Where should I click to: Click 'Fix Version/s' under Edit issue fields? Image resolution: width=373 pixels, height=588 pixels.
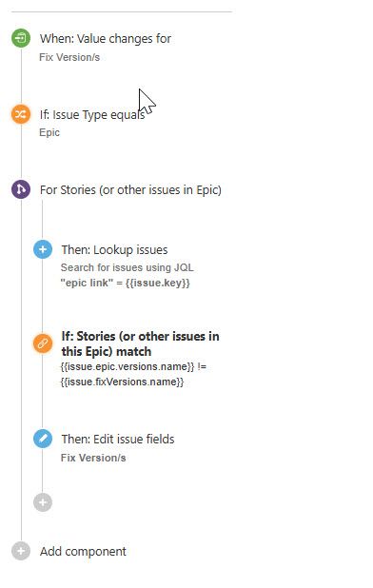[x=93, y=458]
